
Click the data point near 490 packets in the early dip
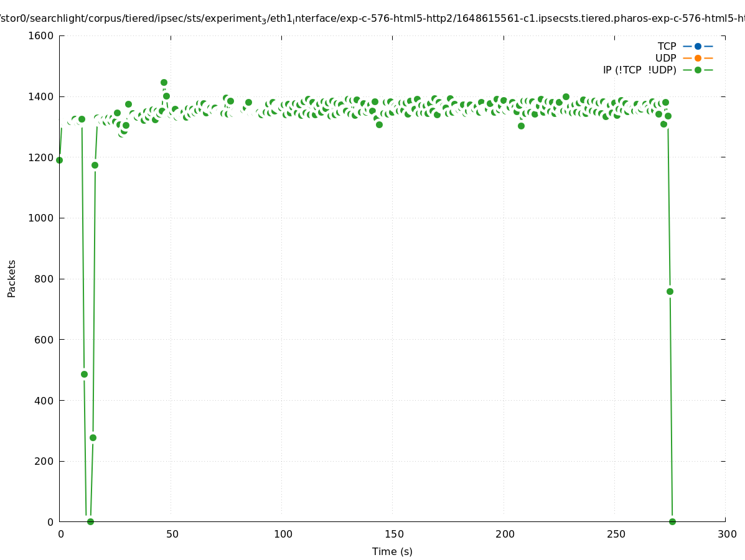point(84,374)
